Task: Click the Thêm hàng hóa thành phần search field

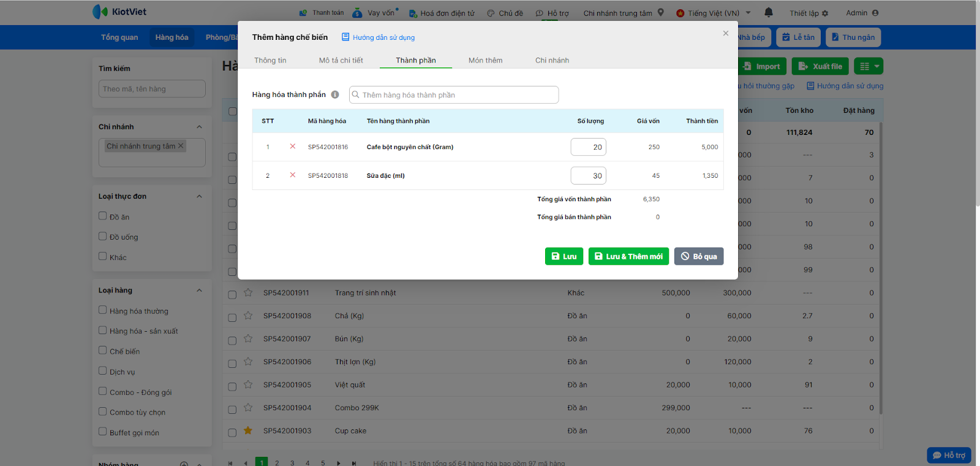Action: tap(454, 94)
